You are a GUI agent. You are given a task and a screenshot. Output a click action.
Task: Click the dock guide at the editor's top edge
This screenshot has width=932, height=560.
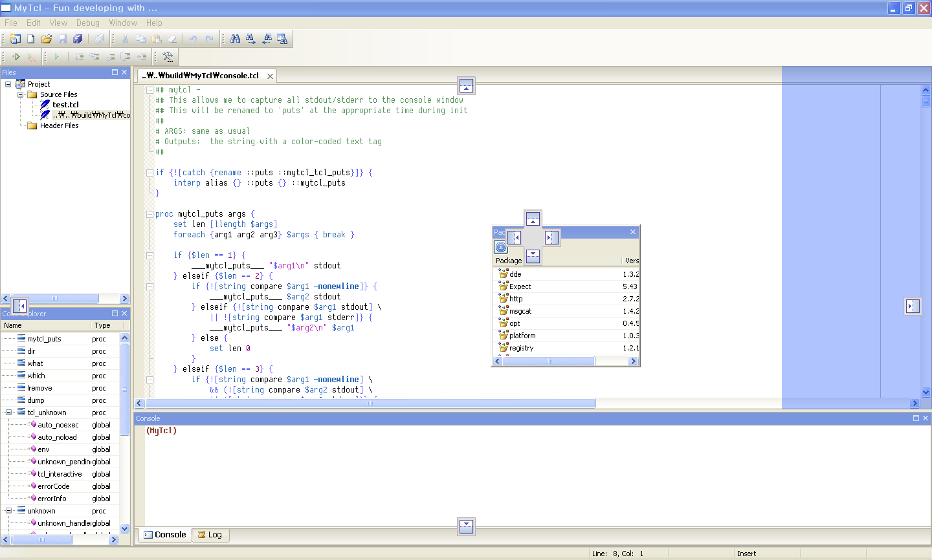click(466, 85)
